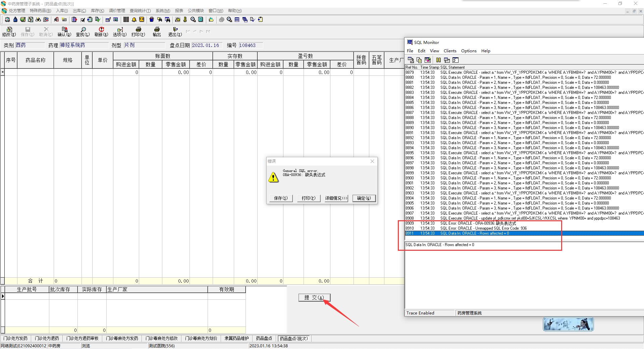
Task: Click the green checkmark envelope toolbar icon
Action: pyautogui.click(x=23, y=19)
